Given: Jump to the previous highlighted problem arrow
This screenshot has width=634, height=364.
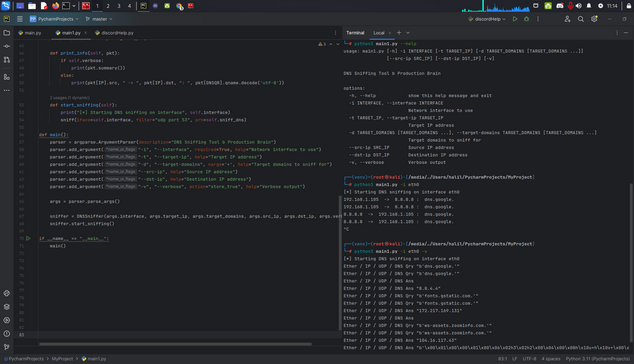Looking at the screenshot, I should [x=331, y=44].
